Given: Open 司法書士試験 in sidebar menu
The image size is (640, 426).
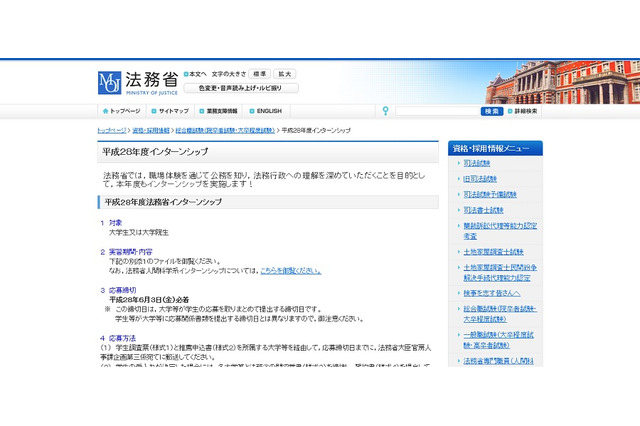Looking at the screenshot, I should [x=483, y=210].
